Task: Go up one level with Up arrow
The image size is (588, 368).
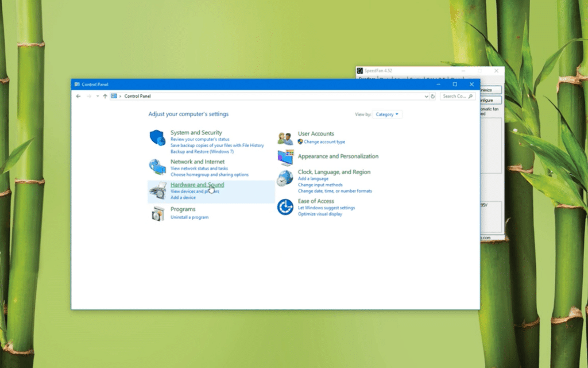Action: [105, 97]
